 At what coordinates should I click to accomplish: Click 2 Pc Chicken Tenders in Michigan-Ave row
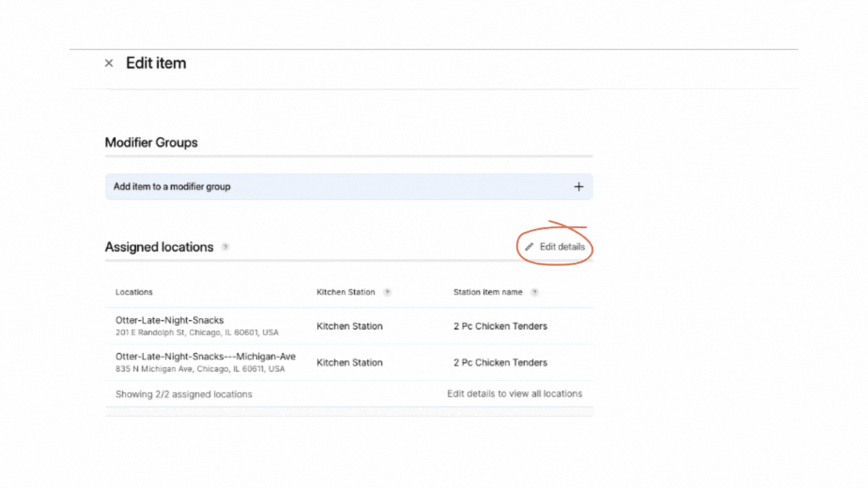(500, 363)
